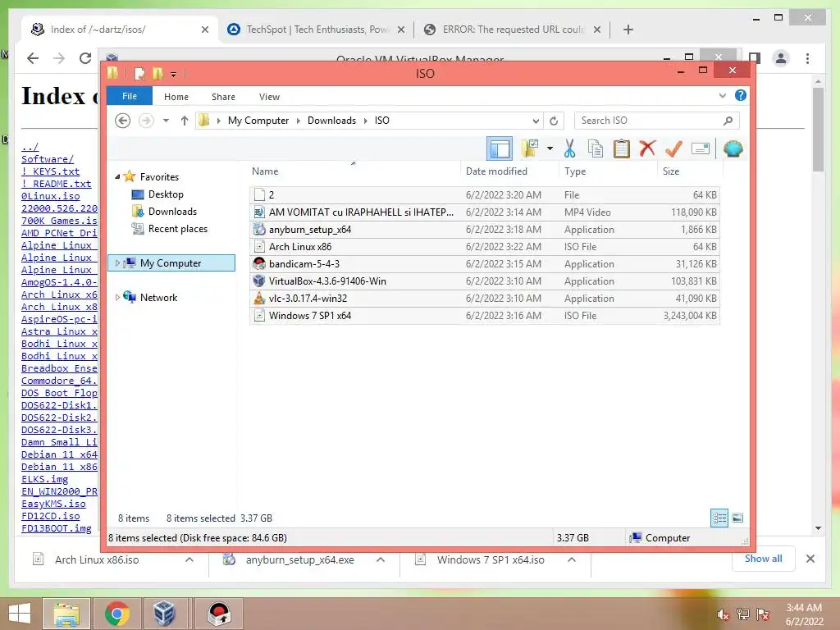
Task: Click the Windows Start button
Action: click(x=20, y=614)
